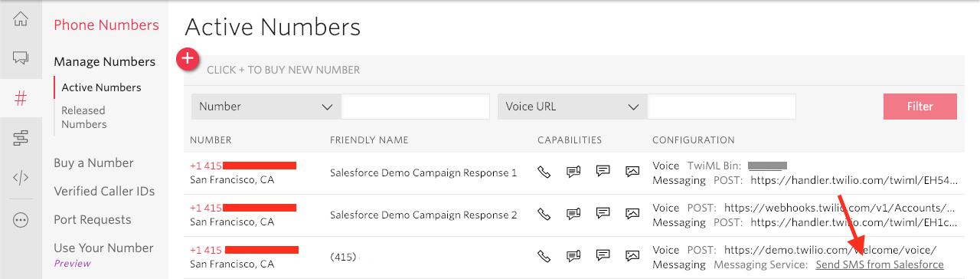The width and height of the screenshot is (980, 279).
Task: Select the Phone Numbers hash icon
Action: coord(21,97)
